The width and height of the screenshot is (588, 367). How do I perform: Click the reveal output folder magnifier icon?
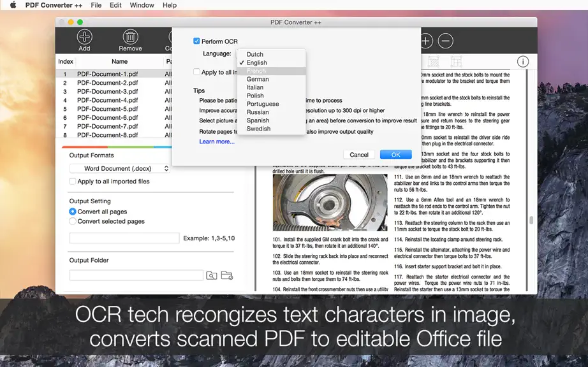pos(212,276)
